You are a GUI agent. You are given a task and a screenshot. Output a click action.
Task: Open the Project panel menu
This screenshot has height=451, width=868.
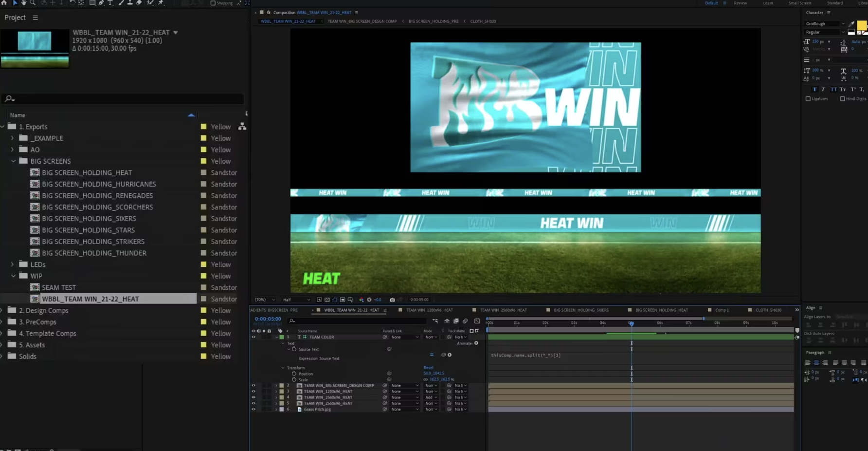(35, 18)
